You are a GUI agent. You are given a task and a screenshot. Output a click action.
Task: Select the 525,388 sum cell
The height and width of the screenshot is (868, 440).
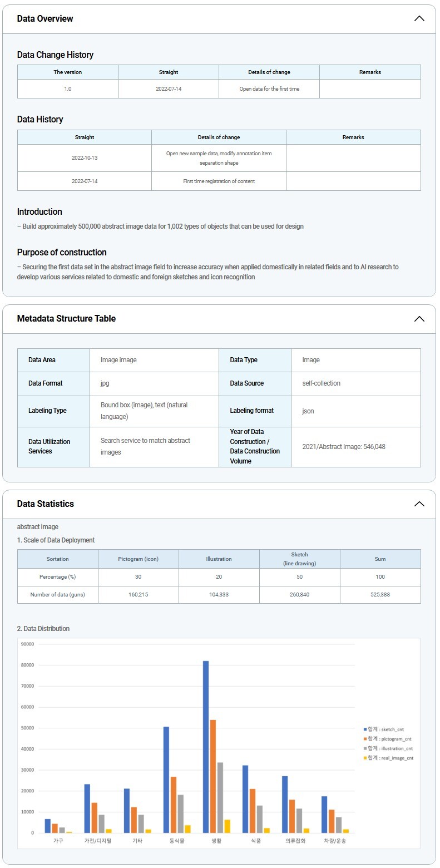point(380,595)
